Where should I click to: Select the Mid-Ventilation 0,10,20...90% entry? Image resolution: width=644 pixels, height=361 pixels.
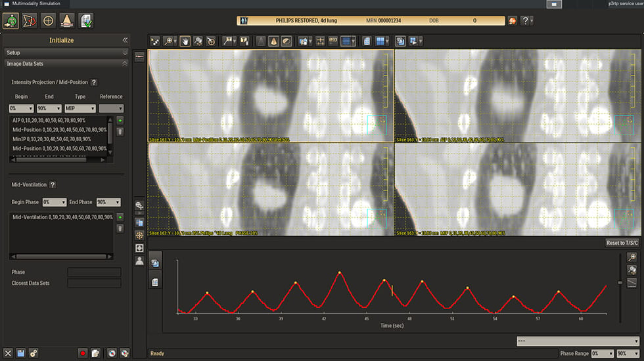62,217
